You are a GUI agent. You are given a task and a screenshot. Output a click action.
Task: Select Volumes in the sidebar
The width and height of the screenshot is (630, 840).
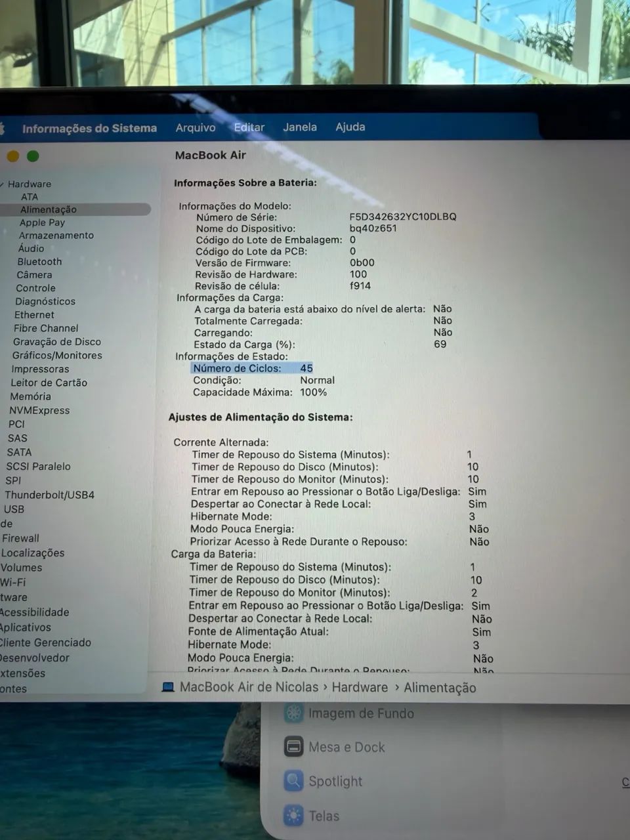tap(21, 568)
